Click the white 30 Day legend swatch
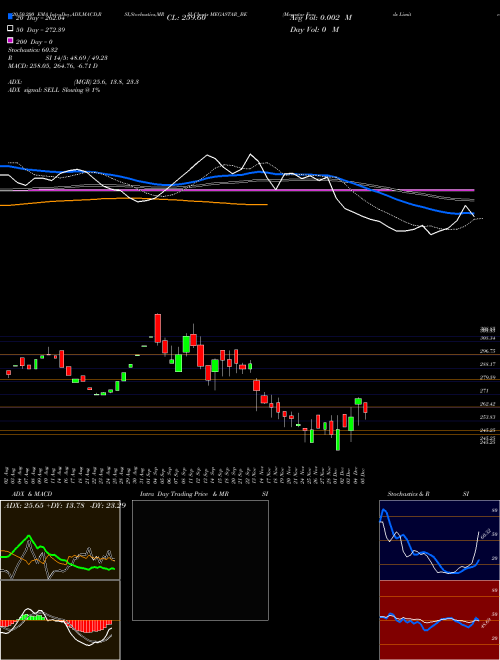Screen dimensions: 500x660 tap(10, 29)
